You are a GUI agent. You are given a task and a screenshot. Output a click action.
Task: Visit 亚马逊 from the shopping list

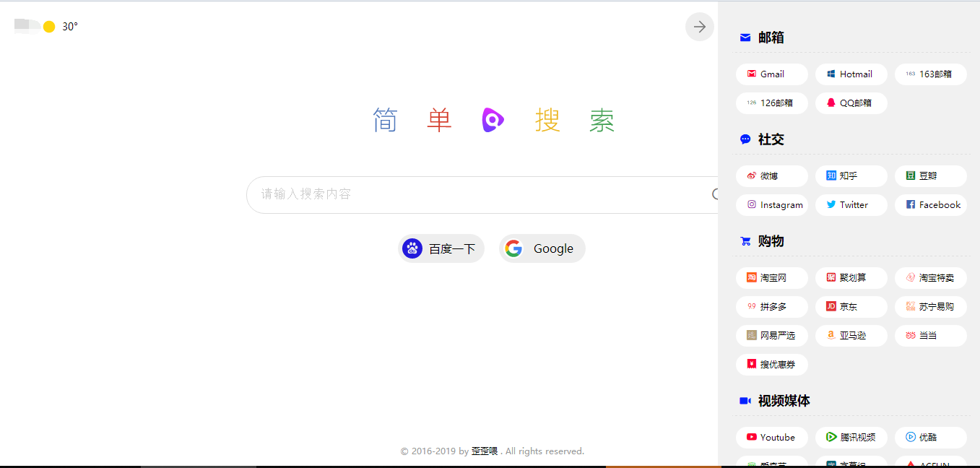851,336
